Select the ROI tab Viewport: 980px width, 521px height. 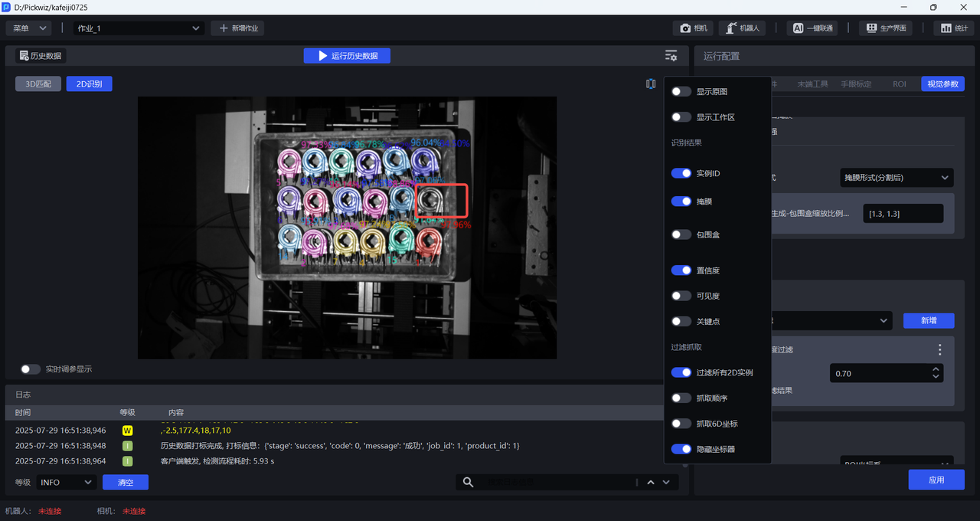coord(899,84)
